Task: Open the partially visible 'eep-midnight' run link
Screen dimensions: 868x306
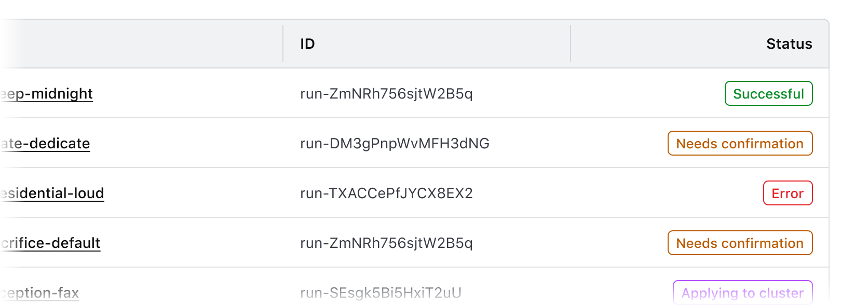Action: coord(48,94)
